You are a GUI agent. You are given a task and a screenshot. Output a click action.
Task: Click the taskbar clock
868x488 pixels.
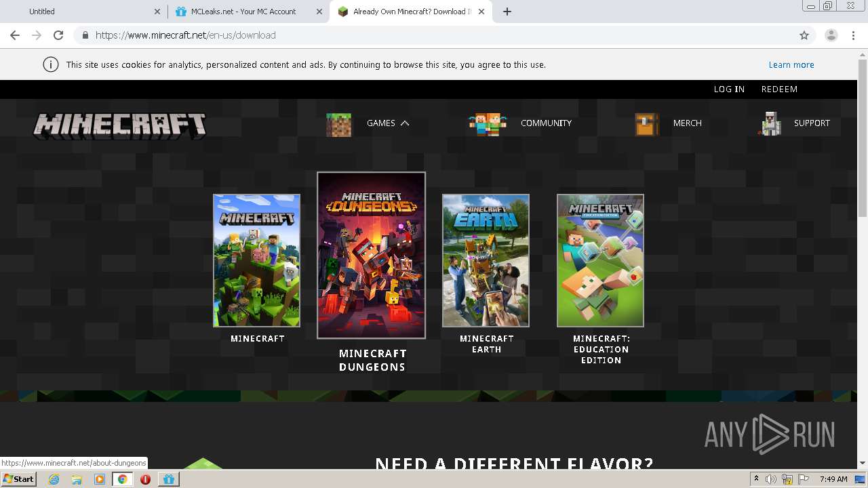833,479
